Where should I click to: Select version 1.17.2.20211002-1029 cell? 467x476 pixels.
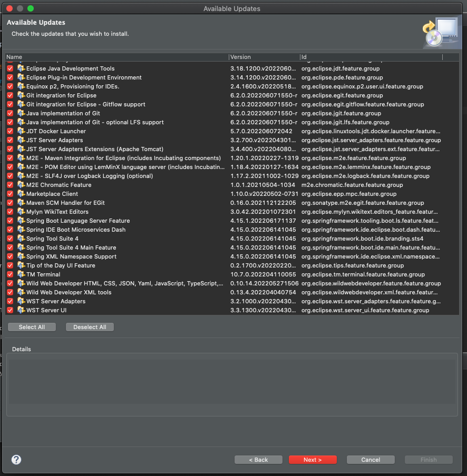pyautogui.click(x=265, y=176)
